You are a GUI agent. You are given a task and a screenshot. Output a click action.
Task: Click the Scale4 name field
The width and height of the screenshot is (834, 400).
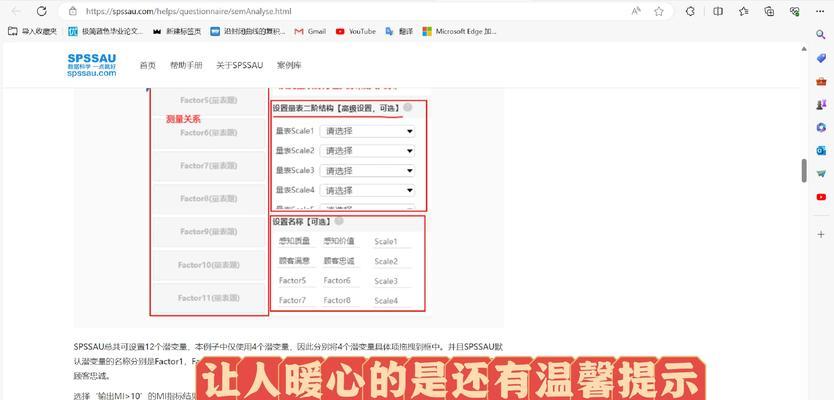(393, 301)
